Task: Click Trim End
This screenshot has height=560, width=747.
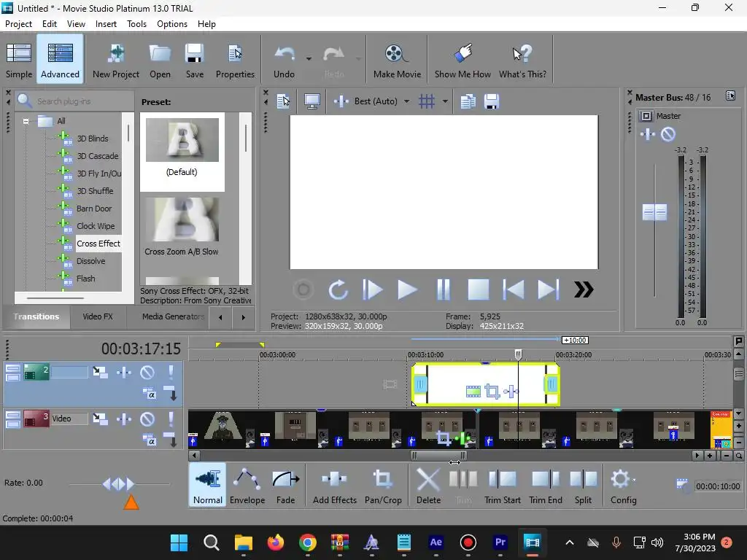Action: [x=546, y=486]
